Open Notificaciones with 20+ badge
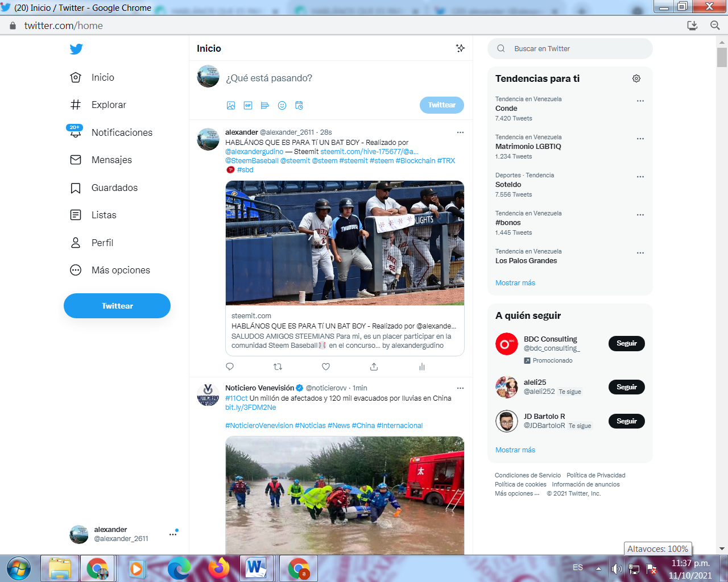This screenshot has height=582, width=728. tap(110, 132)
